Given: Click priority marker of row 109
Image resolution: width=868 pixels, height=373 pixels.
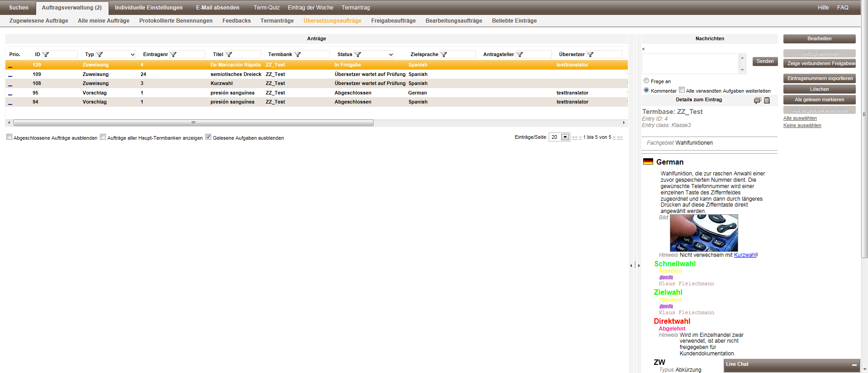Looking at the screenshot, I should (10, 76).
